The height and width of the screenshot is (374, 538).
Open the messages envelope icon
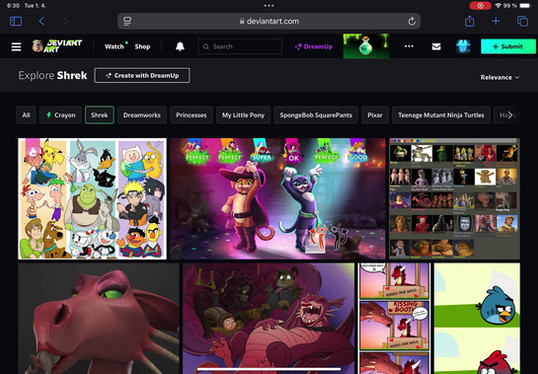(436, 46)
